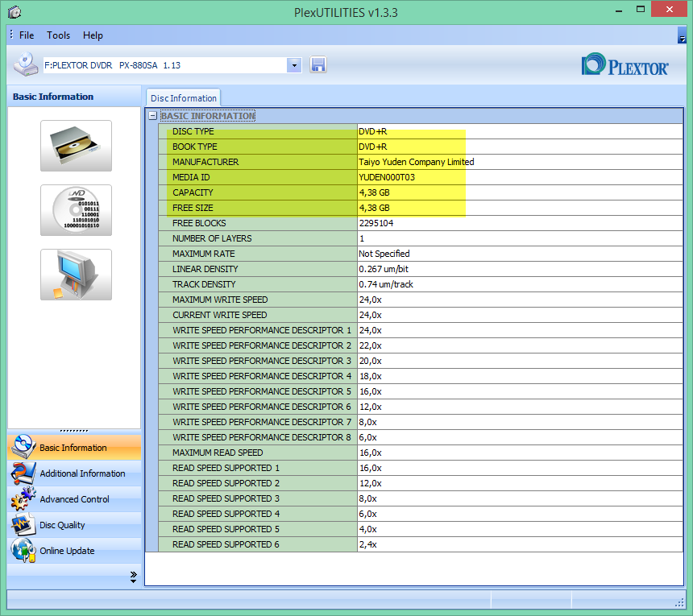Select WRITE SPEED PERFORMANCE DESCRIPTOR 2 row
The height and width of the screenshot is (616, 693).
421,345
